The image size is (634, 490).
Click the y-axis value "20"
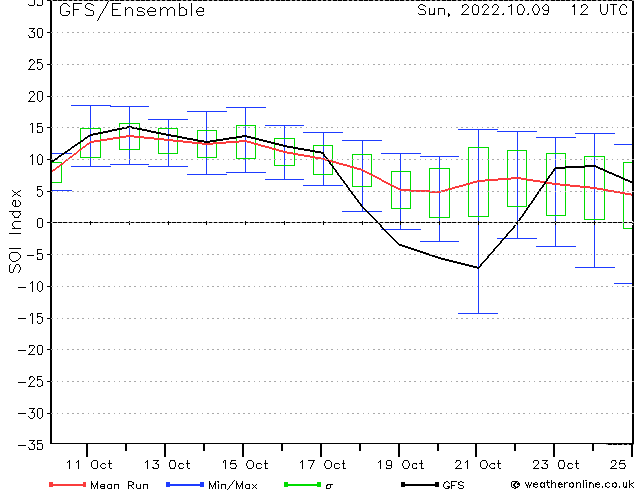pyautogui.click(x=35, y=96)
